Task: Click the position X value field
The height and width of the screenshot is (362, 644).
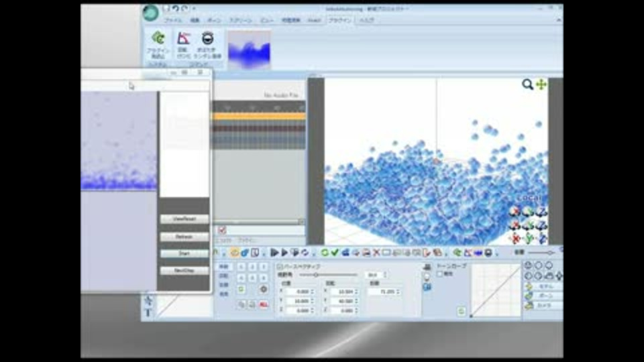Action: pos(298,292)
